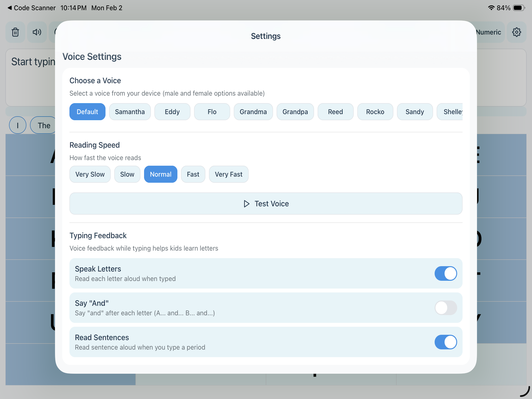This screenshot has width=532, height=399.
Task: Tap the trash can delete icon
Action: pyautogui.click(x=15, y=32)
